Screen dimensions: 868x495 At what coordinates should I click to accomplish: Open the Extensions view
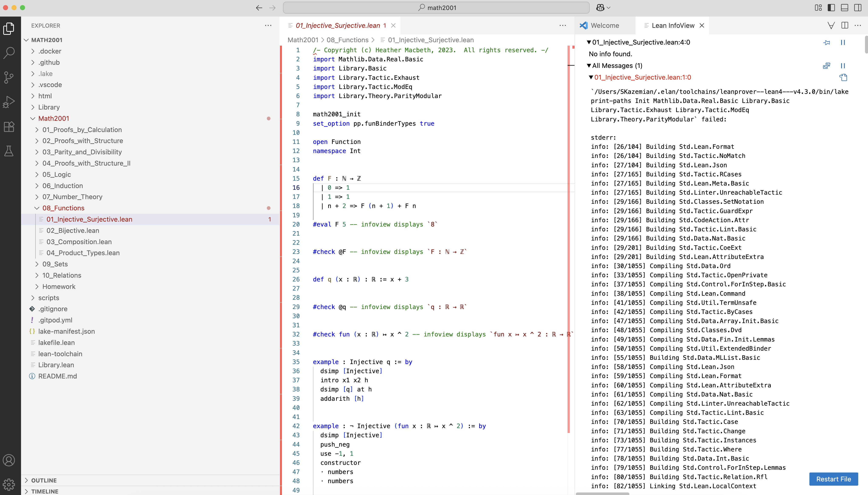(9, 127)
